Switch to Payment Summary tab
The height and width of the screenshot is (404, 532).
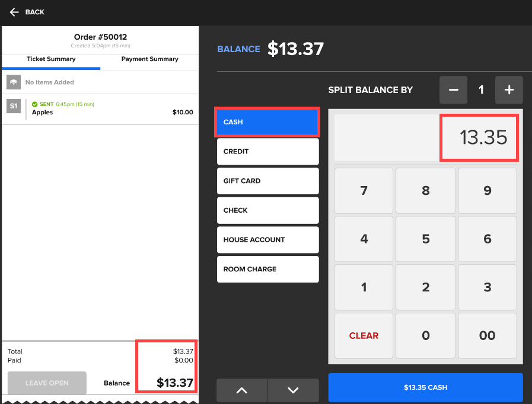click(149, 59)
